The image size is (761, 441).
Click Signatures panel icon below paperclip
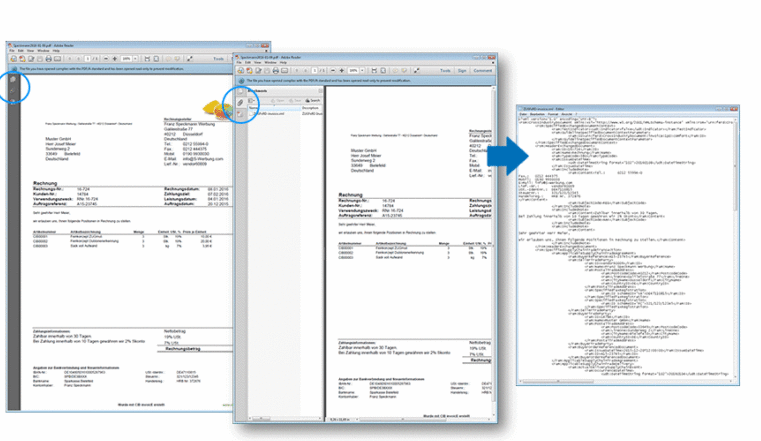240,114
